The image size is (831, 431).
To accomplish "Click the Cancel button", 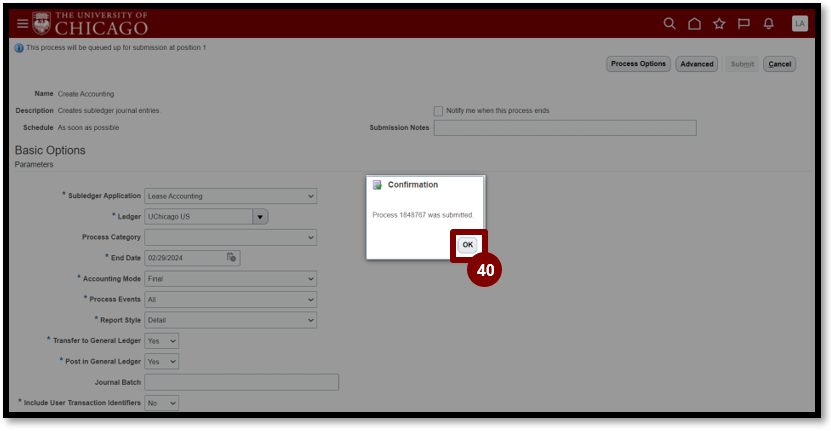I will (x=780, y=64).
